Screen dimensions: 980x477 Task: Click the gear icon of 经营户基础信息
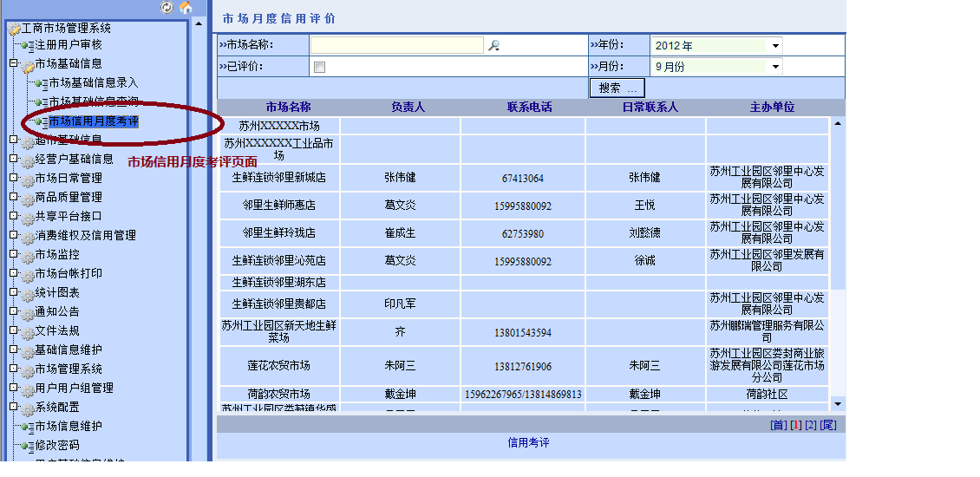[x=28, y=160]
